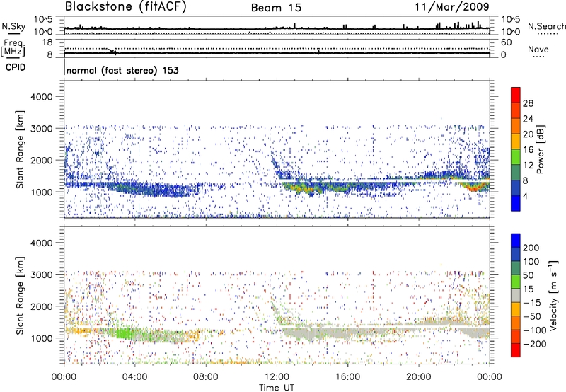Click the red bottom of velocity colorbar

coord(516,350)
